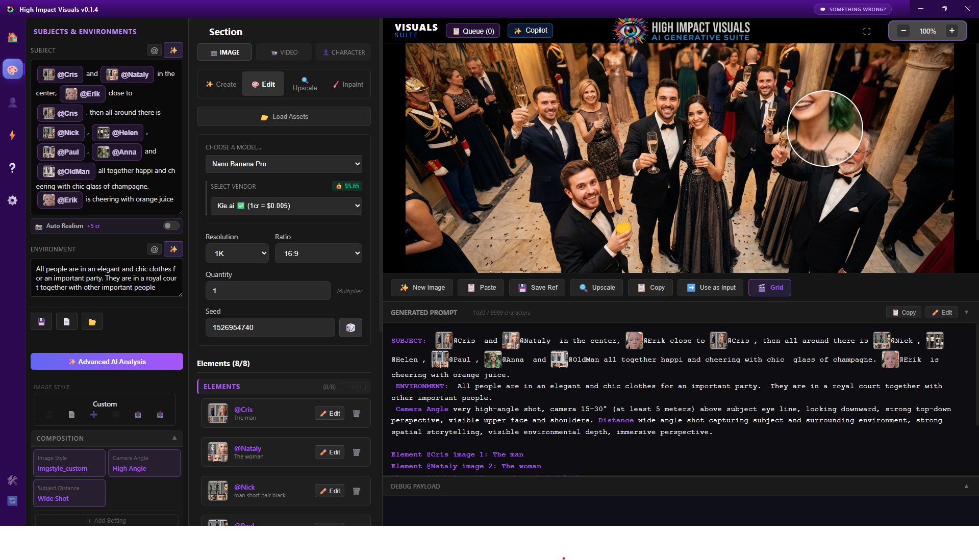Screen dimensions: 979x560
Task: Open help via the question mark icon
Action: tap(12, 168)
